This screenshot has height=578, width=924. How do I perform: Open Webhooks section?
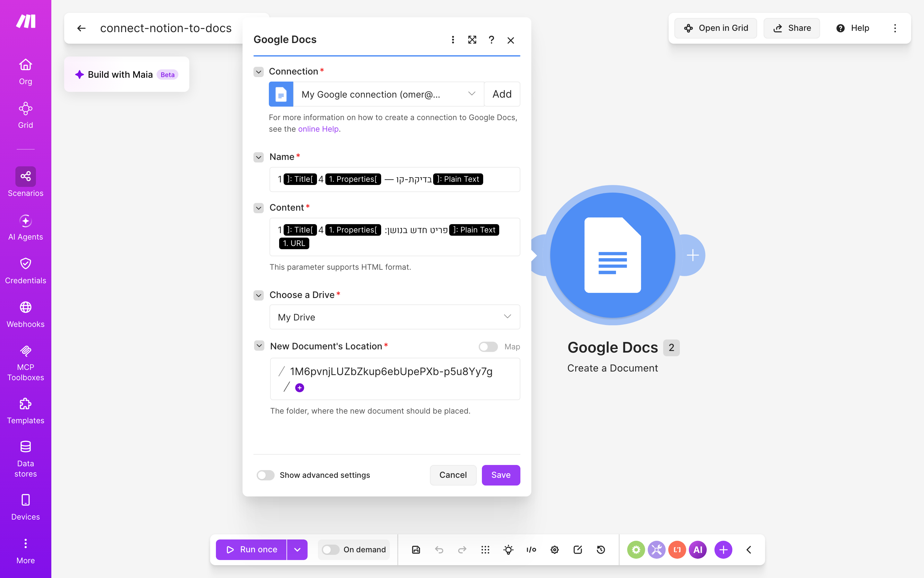(x=26, y=315)
